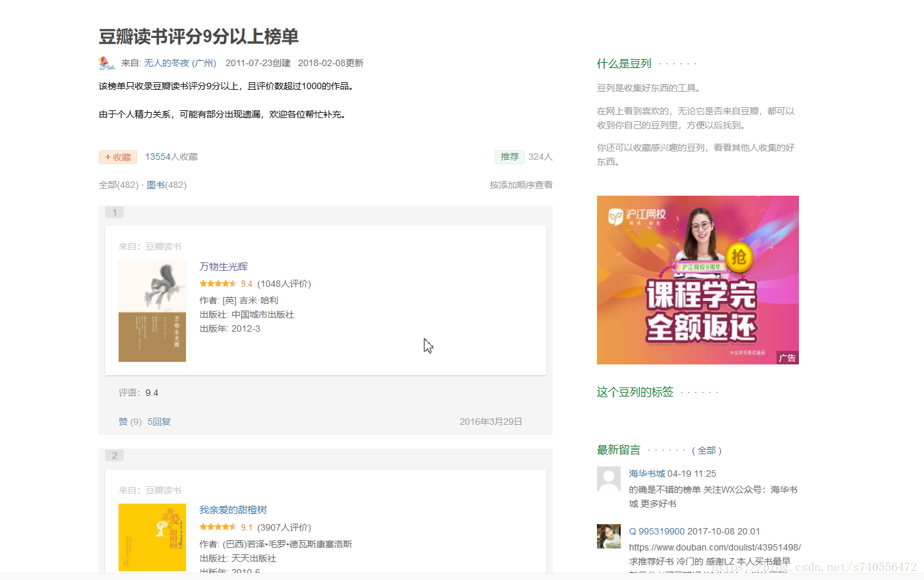
Task: Click the 出版社: 中国城市出版社 line
Action: 247,314
